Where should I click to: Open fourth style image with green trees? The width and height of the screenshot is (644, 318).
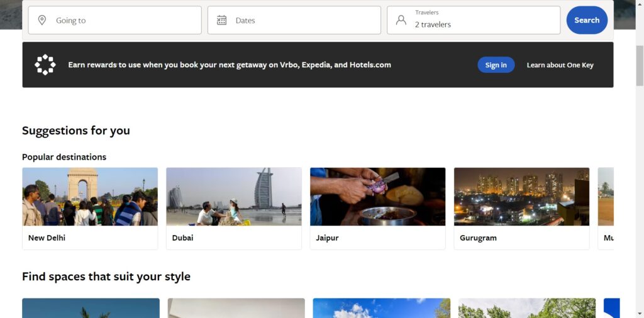pos(526,308)
